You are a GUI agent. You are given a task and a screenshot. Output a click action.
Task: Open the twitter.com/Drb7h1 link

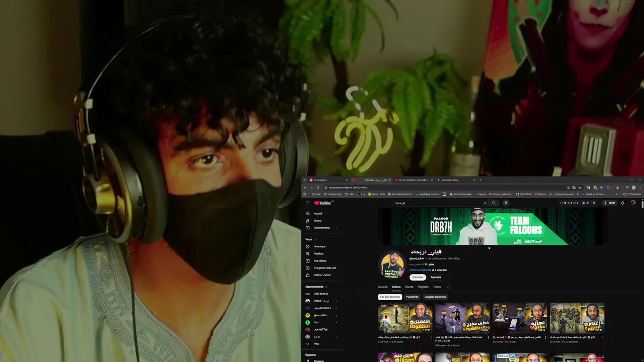pyautogui.click(x=420, y=270)
